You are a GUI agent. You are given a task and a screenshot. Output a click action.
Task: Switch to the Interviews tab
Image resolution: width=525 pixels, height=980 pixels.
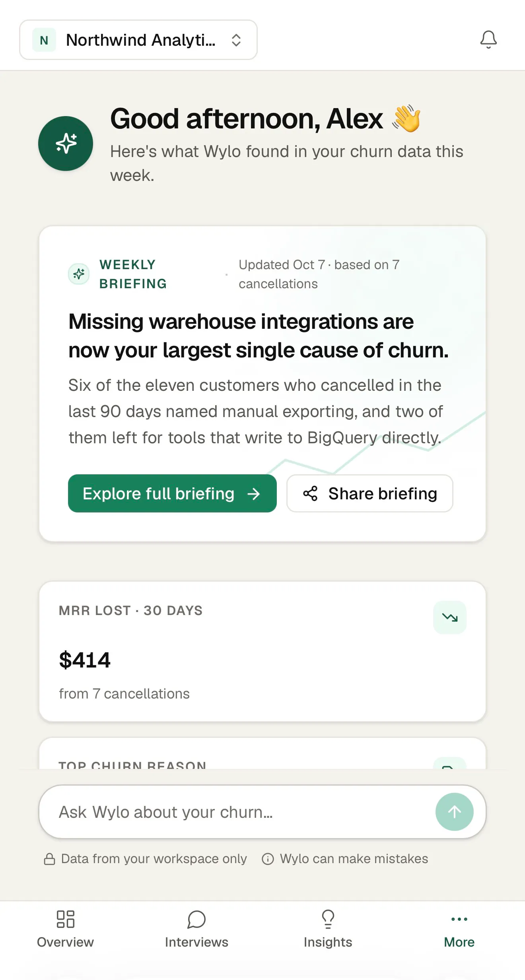[x=196, y=930]
